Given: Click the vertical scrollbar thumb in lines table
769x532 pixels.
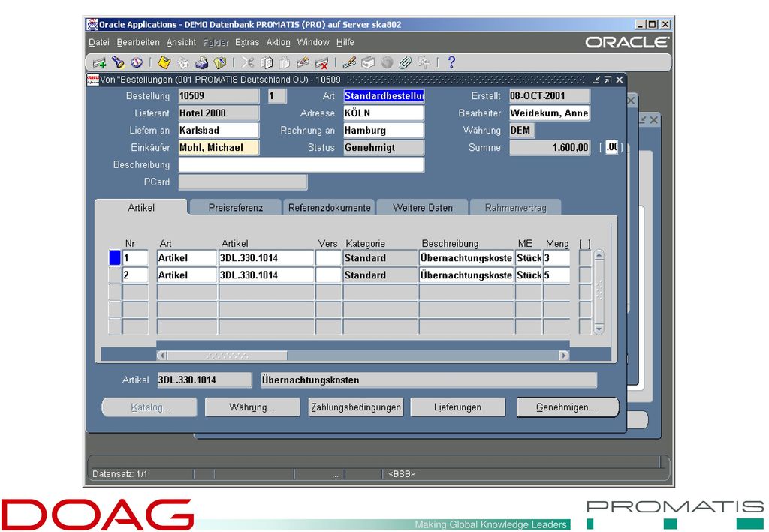Looking at the screenshot, I should (x=599, y=290).
